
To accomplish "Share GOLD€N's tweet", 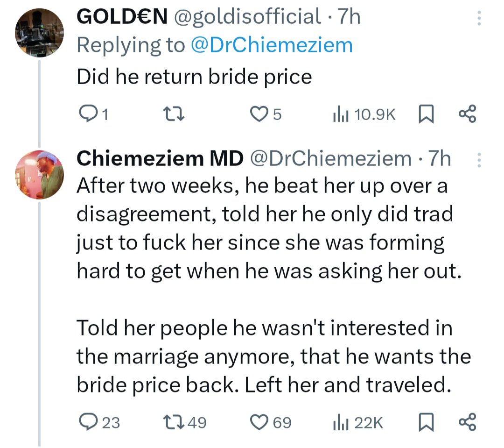I will [467, 114].
